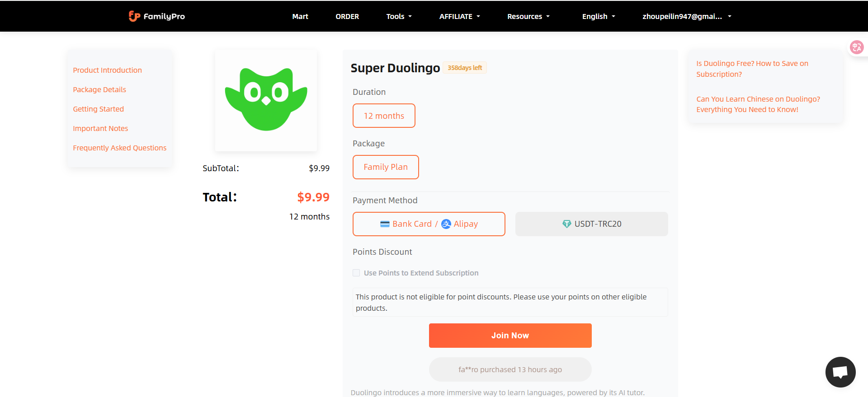
Task: Select the 12 months duration option
Action: pos(384,116)
